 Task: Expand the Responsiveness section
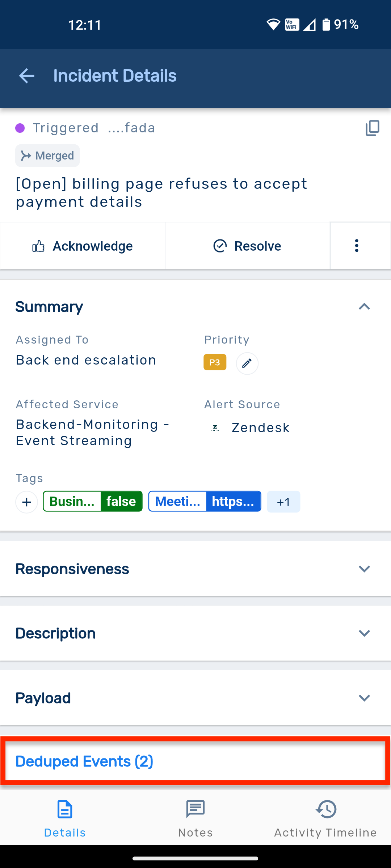coord(364,569)
